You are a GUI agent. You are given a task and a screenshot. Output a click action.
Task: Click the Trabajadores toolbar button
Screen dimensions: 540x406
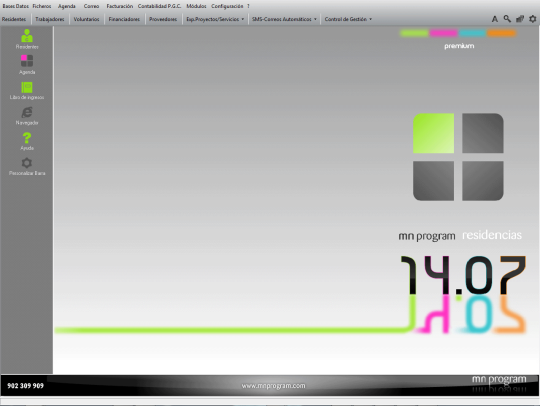click(x=50, y=19)
